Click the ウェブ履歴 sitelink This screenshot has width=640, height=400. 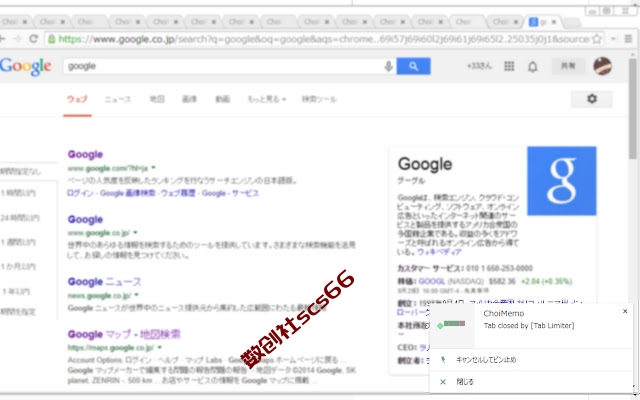179,193
